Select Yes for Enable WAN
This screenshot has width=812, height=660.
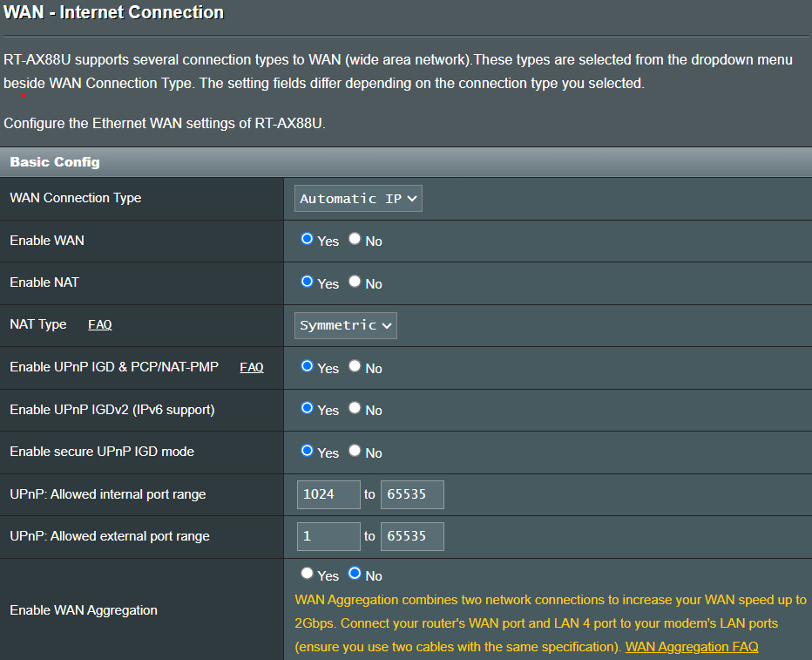307,239
